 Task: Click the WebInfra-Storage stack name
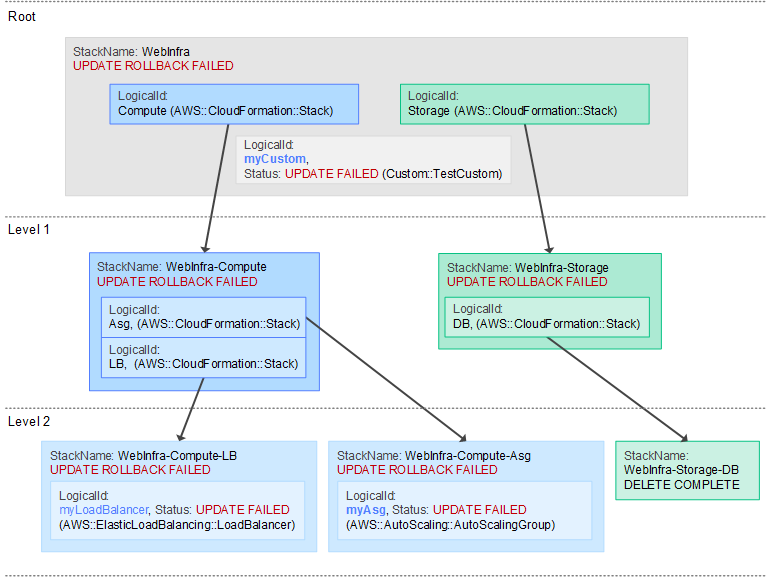click(x=561, y=268)
